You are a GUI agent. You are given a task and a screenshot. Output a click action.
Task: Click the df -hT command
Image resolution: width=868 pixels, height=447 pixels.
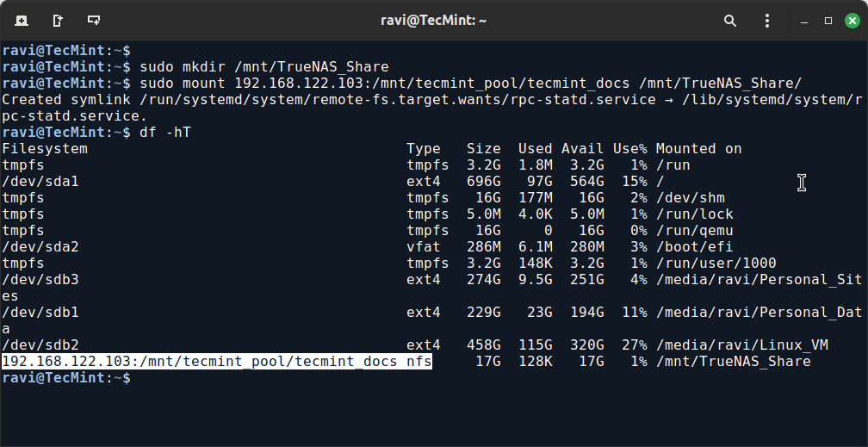[165, 133]
